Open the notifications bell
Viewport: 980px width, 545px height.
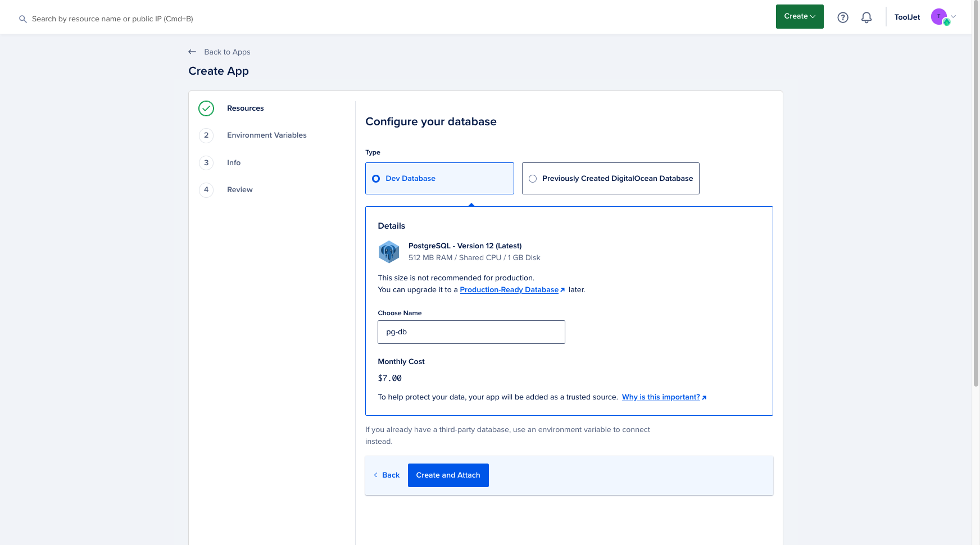pos(866,17)
